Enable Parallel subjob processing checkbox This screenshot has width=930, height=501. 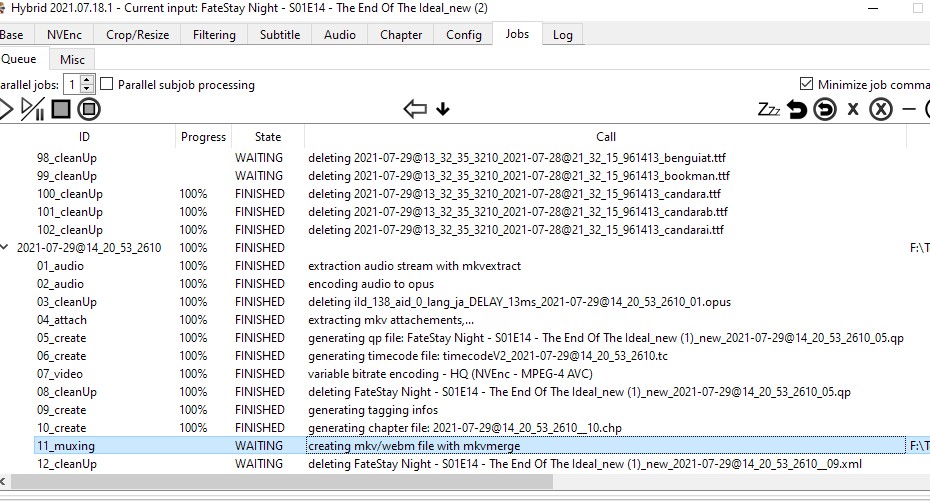(107, 85)
